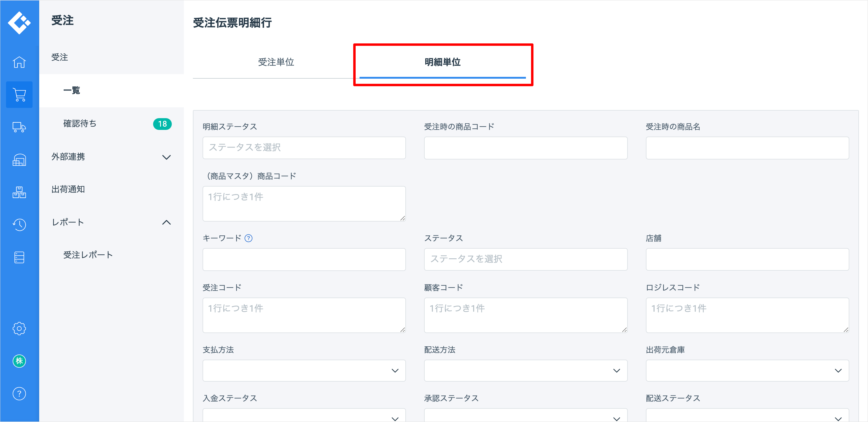
Task: Click the 受注時の商品コード input field
Action: pos(526,148)
